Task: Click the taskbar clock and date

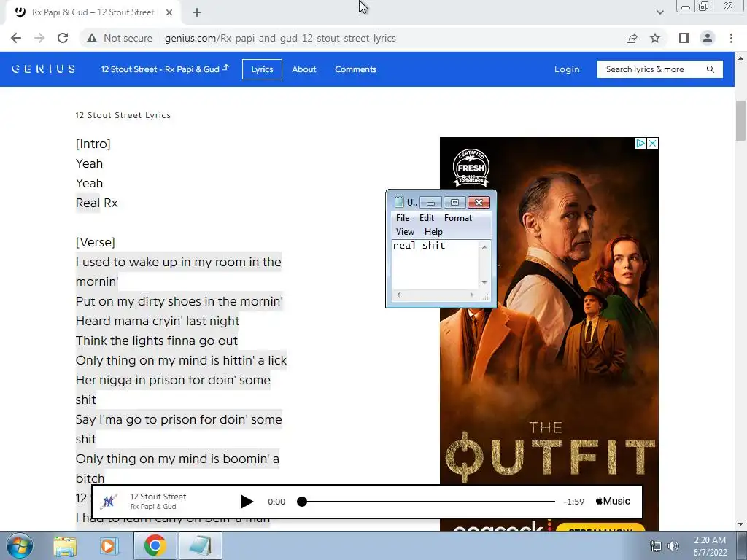Action: coord(710,546)
